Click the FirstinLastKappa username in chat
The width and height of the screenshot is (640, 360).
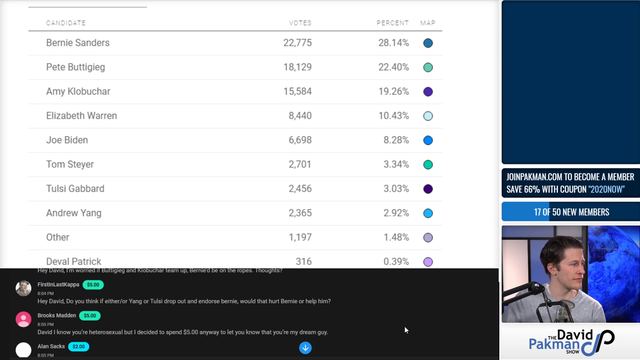tap(58, 284)
